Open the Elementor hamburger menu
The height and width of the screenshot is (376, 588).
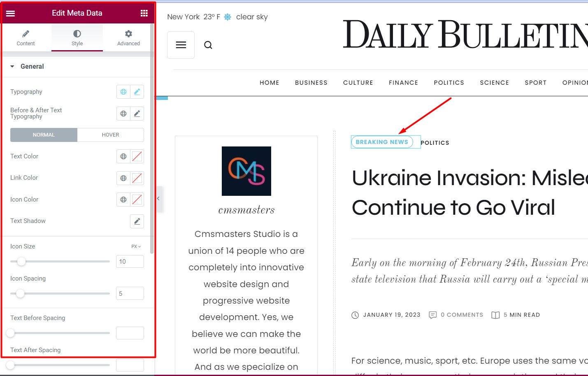(x=10, y=13)
